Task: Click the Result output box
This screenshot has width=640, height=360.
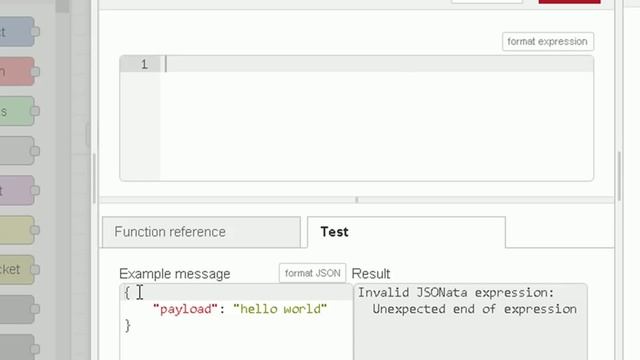Action: pos(471,322)
